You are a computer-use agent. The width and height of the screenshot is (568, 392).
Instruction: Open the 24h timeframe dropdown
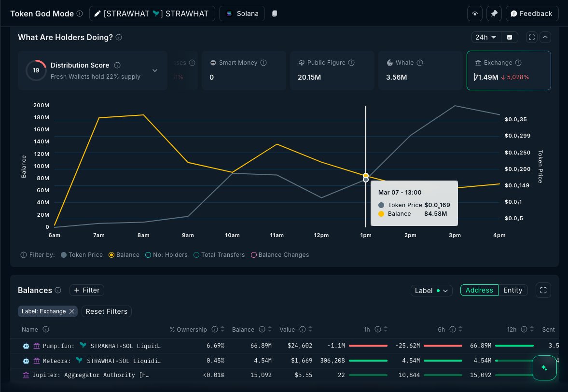coord(485,37)
